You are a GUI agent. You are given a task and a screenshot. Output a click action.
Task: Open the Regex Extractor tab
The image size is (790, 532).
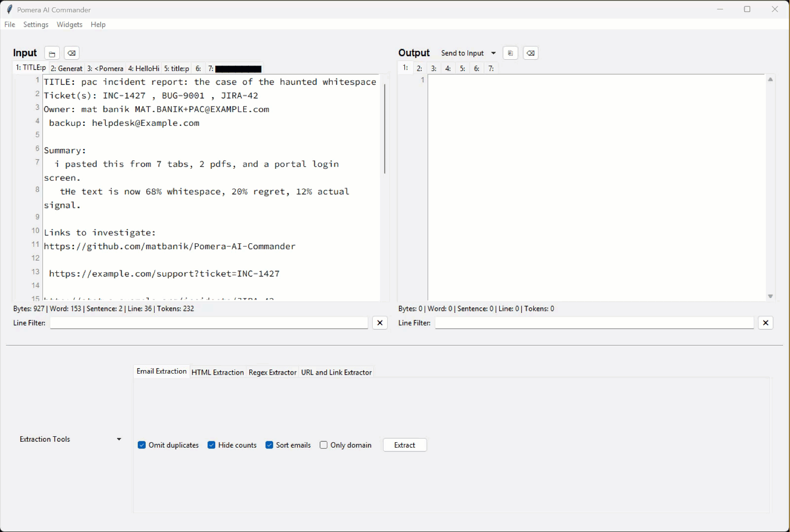(x=273, y=372)
